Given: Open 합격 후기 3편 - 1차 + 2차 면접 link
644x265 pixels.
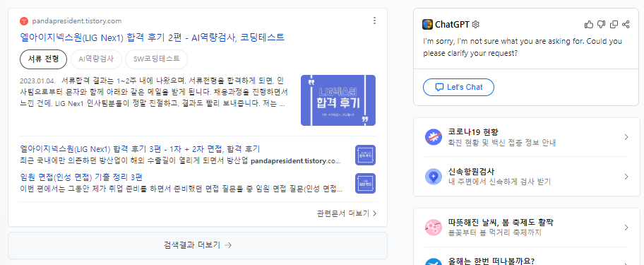Looking at the screenshot, I should [140, 148].
